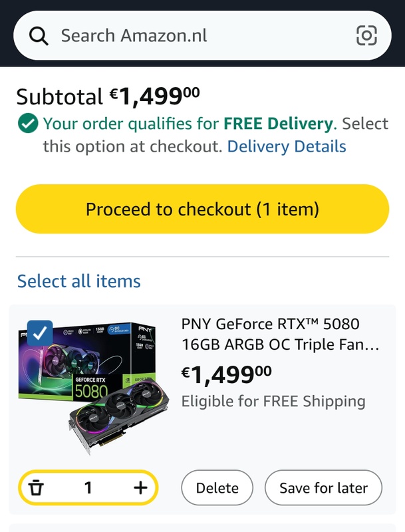Viewport: 405px width, 532px height.
Task: Click the green FREE Delivery checkmark icon
Action: pos(27,124)
